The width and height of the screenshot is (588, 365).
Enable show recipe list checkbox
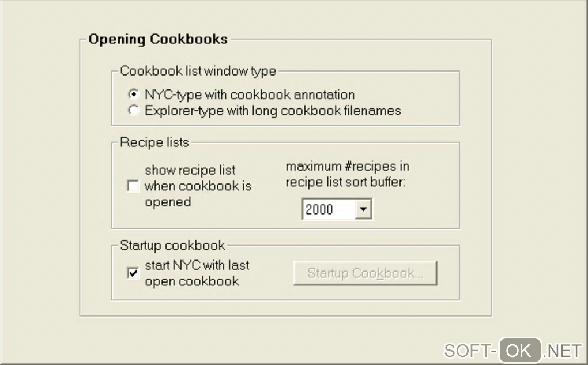pos(133,186)
